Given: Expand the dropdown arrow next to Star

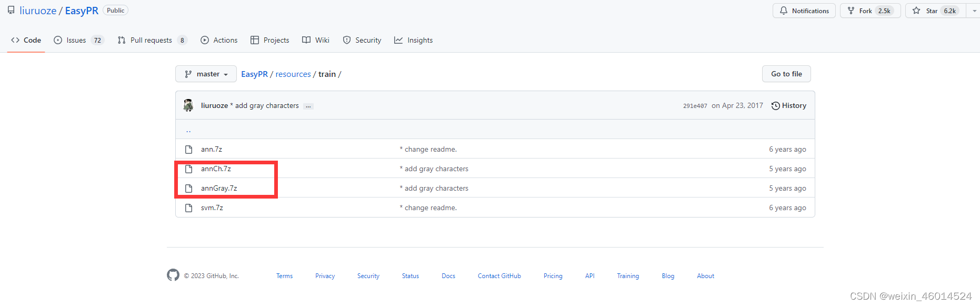Looking at the screenshot, I should (x=974, y=11).
